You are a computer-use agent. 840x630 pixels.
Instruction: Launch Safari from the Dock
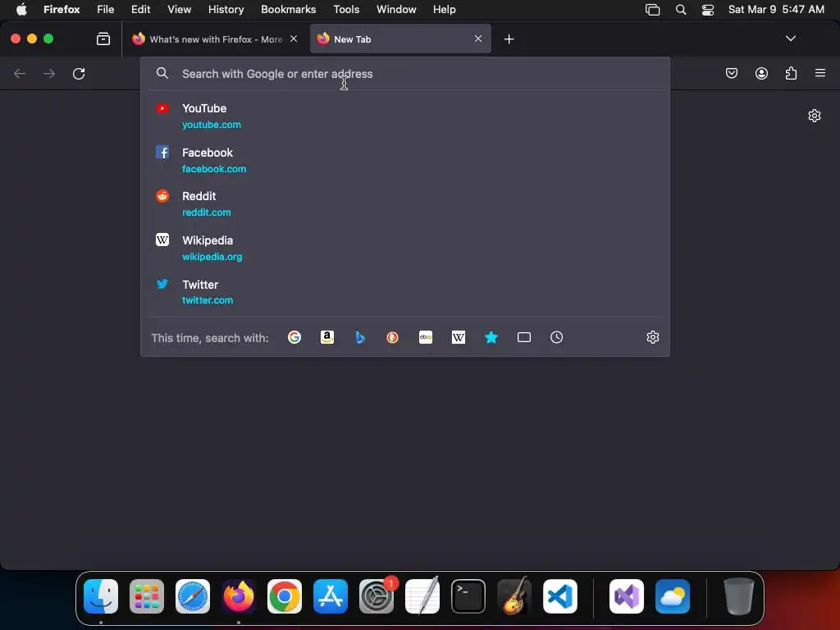pos(193,596)
